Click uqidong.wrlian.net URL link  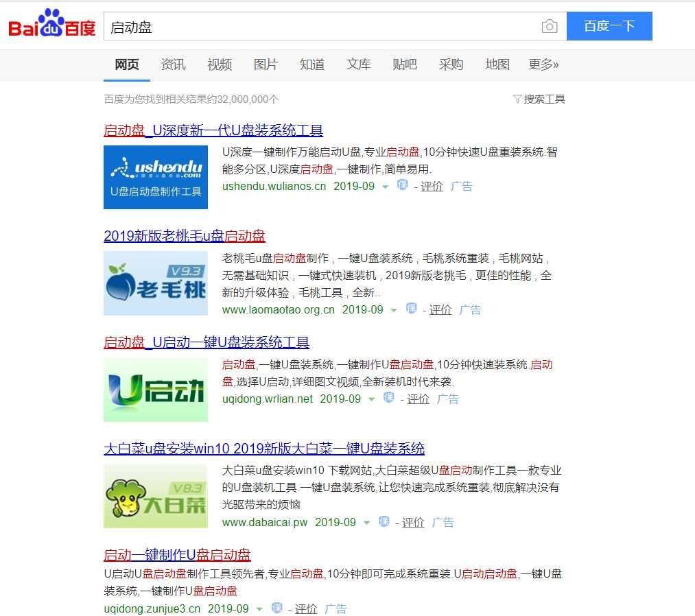coord(268,399)
